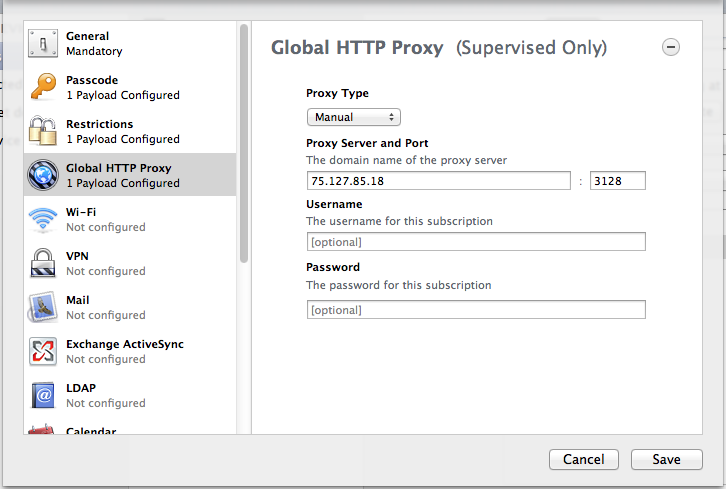Remove payload with the minus button
Screen dimensions: 726x489
pos(671,47)
